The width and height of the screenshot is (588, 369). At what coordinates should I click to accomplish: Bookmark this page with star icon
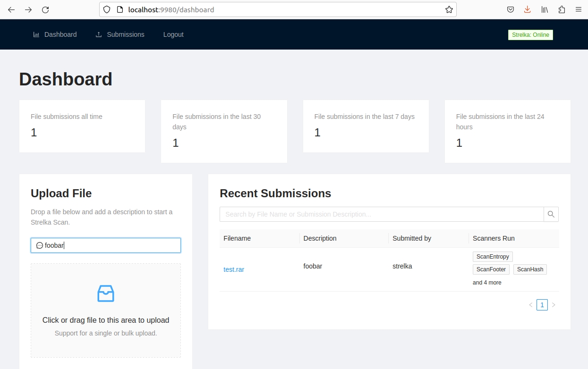[449, 9]
